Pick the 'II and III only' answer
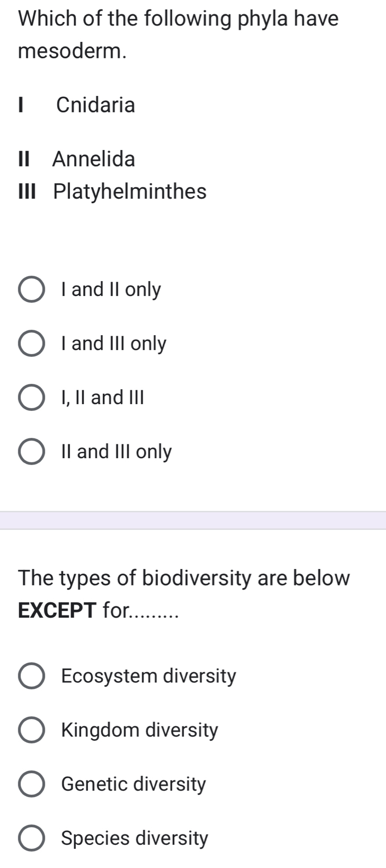This screenshot has height=868, width=386. 32,452
